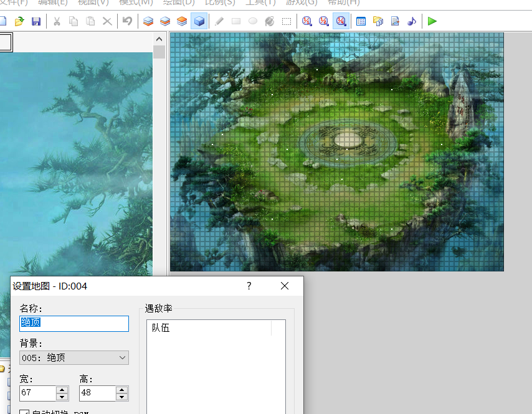Undo the last action in the toolbar
The height and width of the screenshot is (414, 532).
[127, 21]
